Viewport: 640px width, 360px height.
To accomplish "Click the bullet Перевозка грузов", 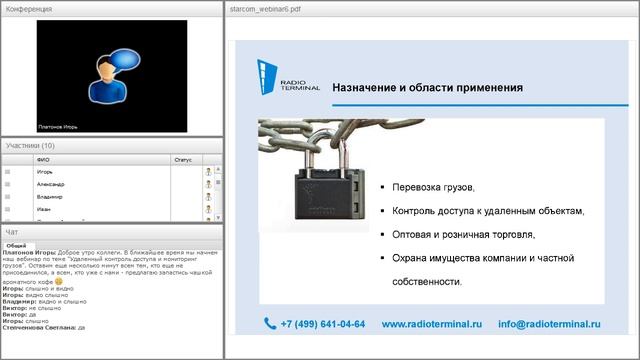I will [x=433, y=187].
